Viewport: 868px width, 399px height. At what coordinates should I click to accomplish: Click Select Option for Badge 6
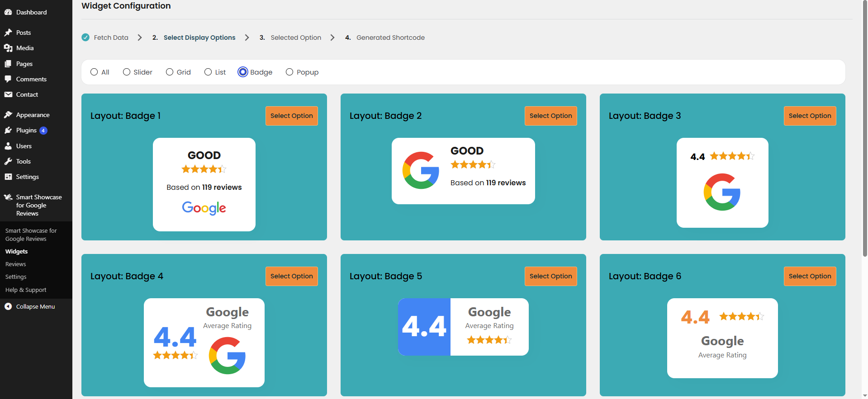(x=810, y=276)
